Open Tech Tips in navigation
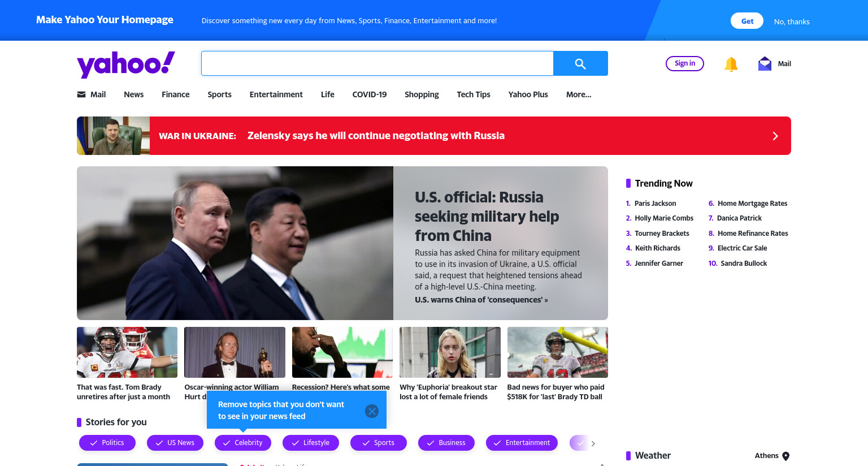 [x=474, y=94]
